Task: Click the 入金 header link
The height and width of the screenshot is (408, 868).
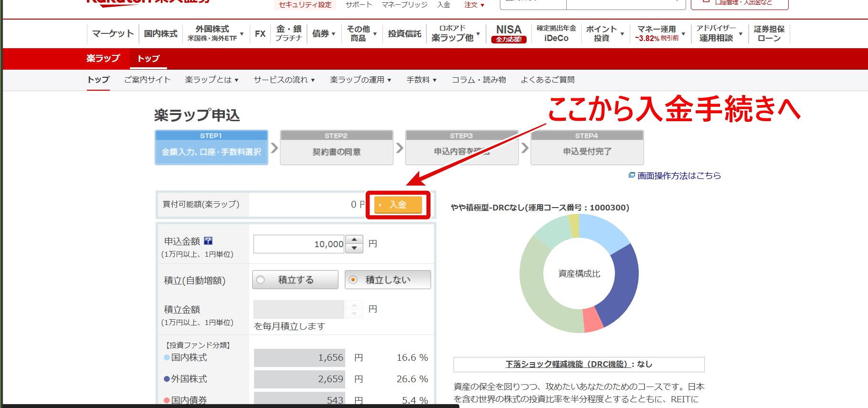Action: pos(444,4)
